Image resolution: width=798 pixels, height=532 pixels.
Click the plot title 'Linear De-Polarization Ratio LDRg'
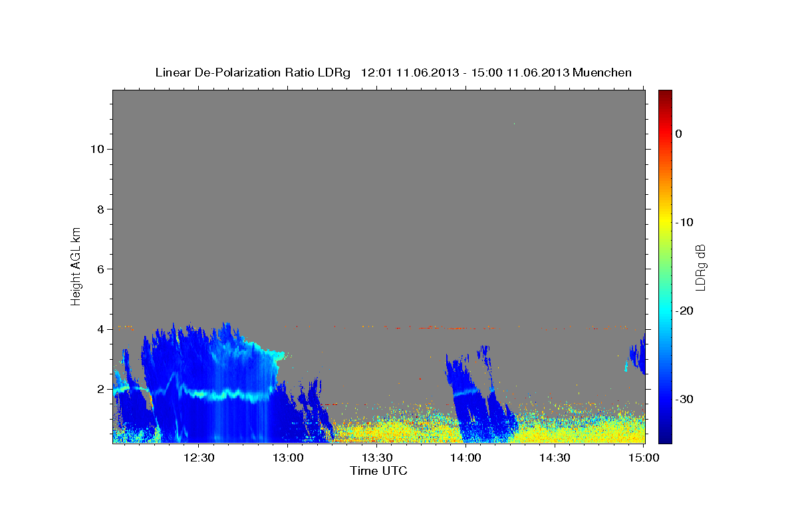[253, 72]
